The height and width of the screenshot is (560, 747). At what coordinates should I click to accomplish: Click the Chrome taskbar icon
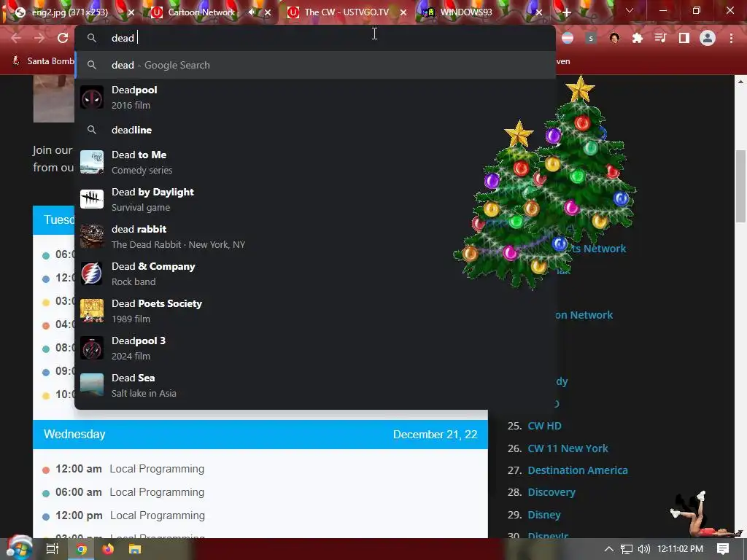82,550
